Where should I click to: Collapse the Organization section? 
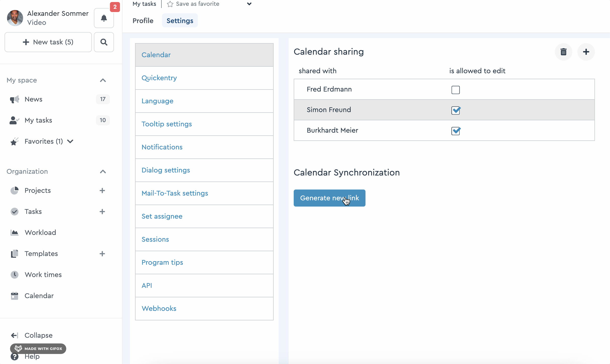tap(103, 171)
